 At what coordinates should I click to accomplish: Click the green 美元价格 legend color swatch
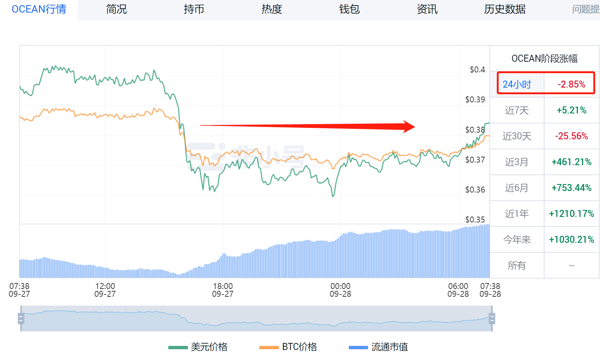tap(178, 347)
